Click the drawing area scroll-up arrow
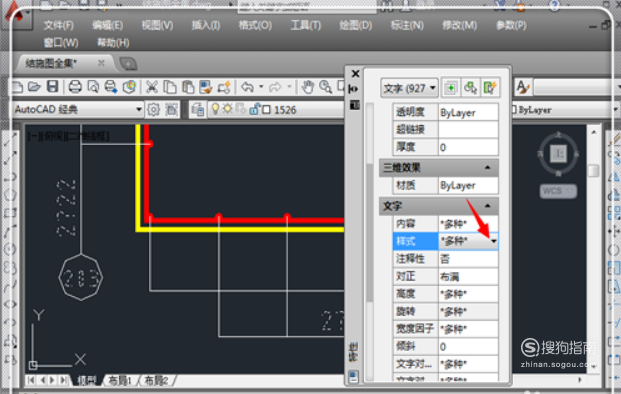621x394 pixels. point(593,132)
